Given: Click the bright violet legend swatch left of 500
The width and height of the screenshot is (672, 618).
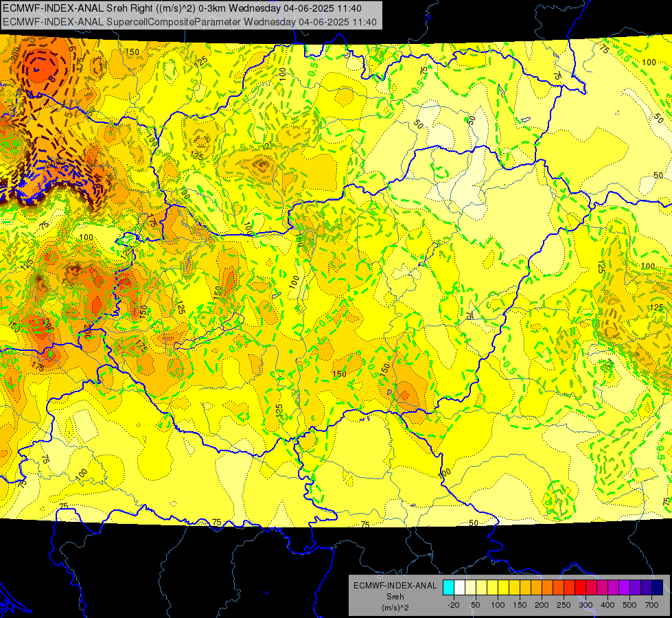Looking at the screenshot, I should click(x=625, y=587).
